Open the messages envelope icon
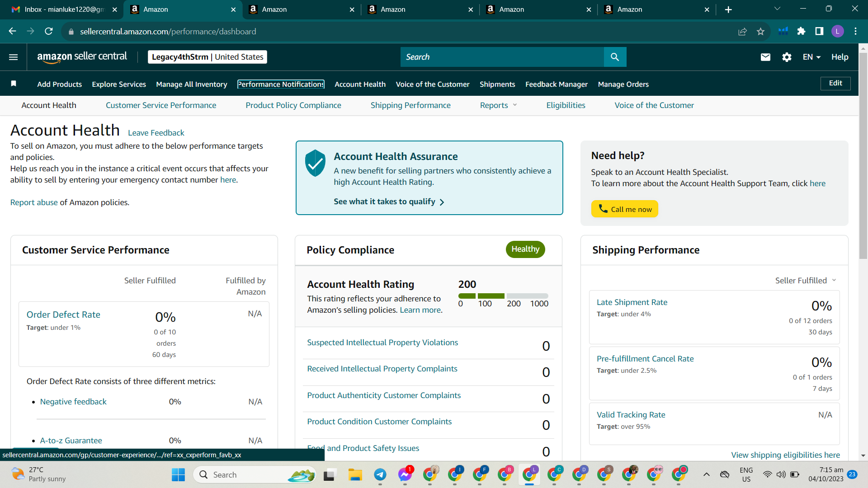Screen dimensions: 868x488 pos(765,57)
